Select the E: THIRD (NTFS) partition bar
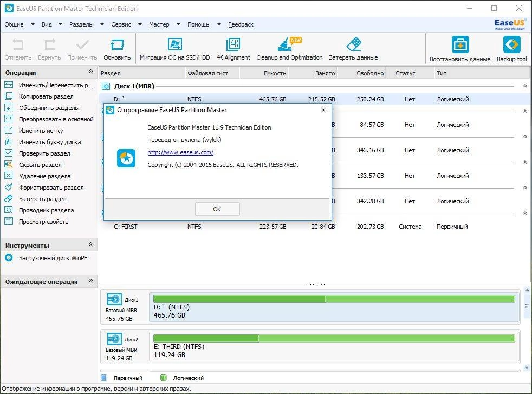This screenshot has width=532, height=394. tap(334, 338)
